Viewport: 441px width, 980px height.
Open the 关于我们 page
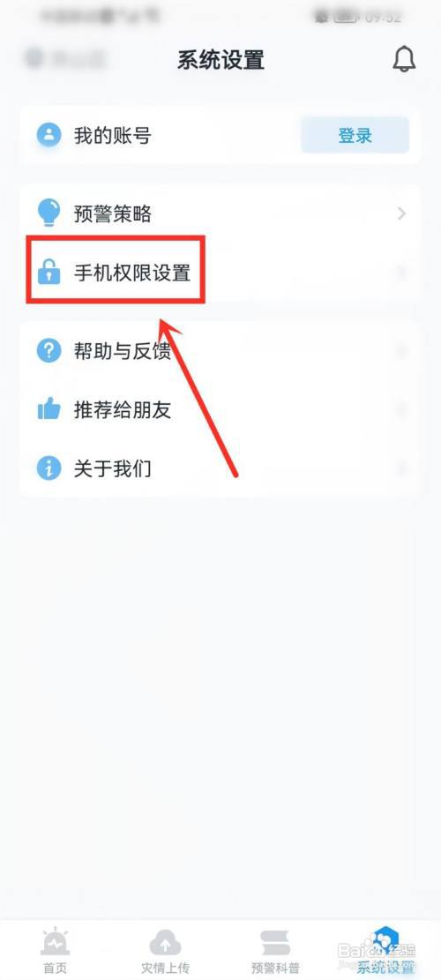(220, 468)
